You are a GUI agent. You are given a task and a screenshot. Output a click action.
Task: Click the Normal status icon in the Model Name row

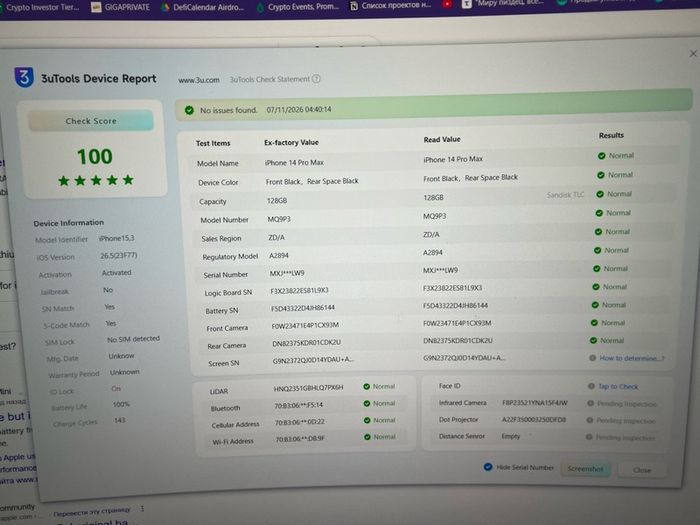601,156
